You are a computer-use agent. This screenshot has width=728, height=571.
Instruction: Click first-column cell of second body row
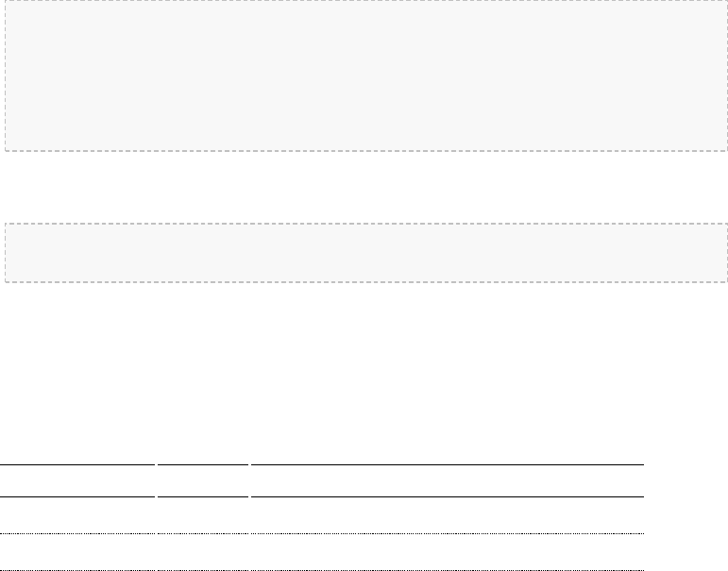coord(77,552)
